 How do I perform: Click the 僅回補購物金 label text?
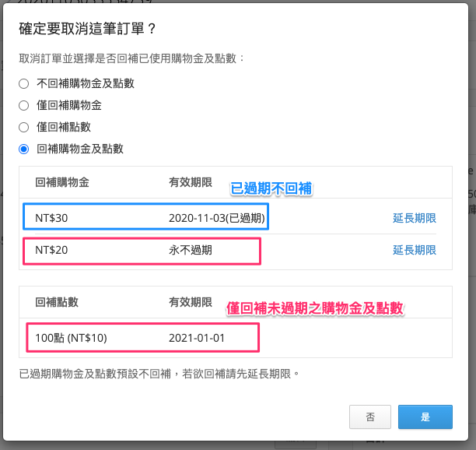69,105
